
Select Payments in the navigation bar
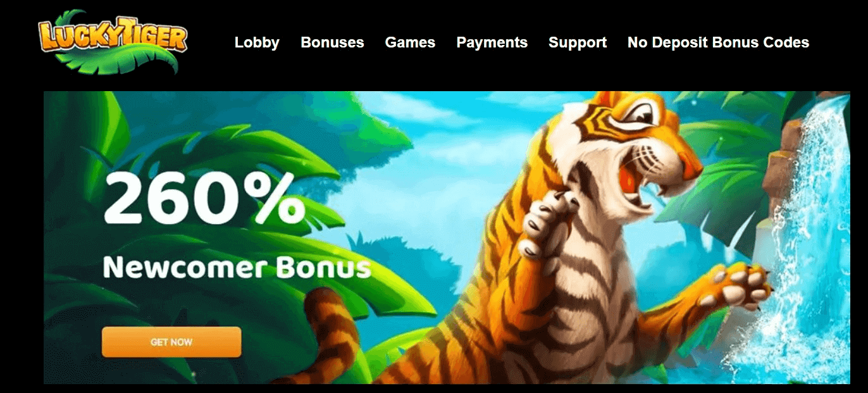[x=492, y=42]
